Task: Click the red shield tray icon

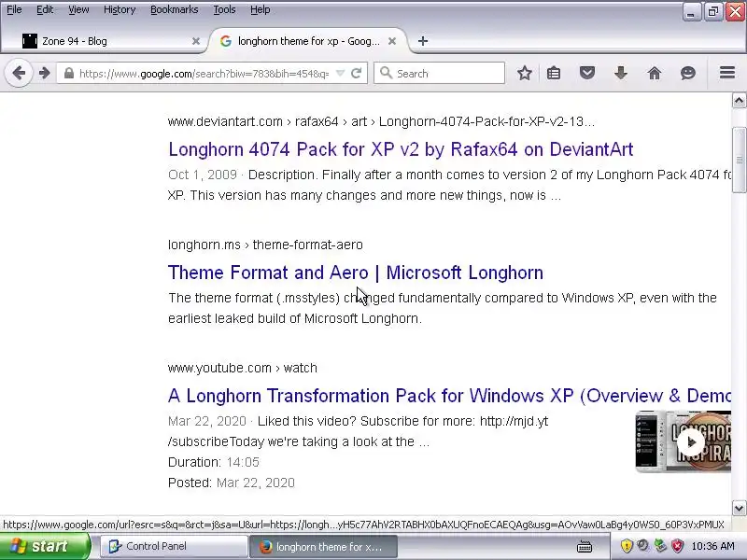Action: [x=678, y=546]
